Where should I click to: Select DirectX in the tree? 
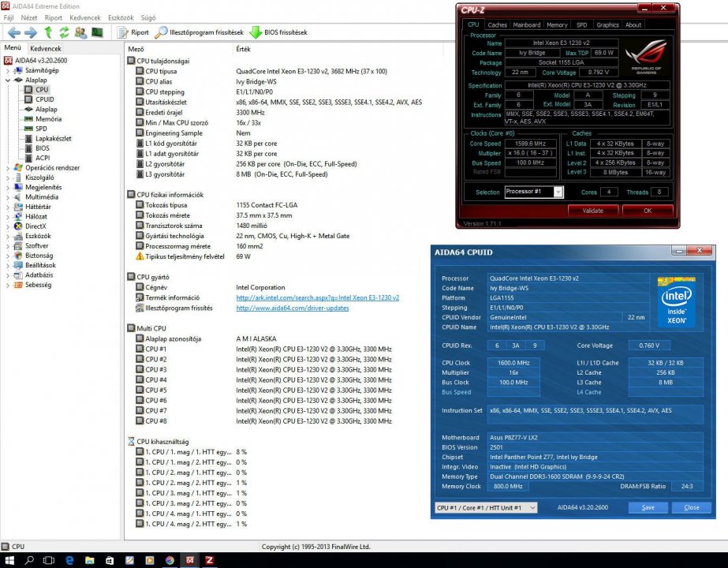[30, 226]
